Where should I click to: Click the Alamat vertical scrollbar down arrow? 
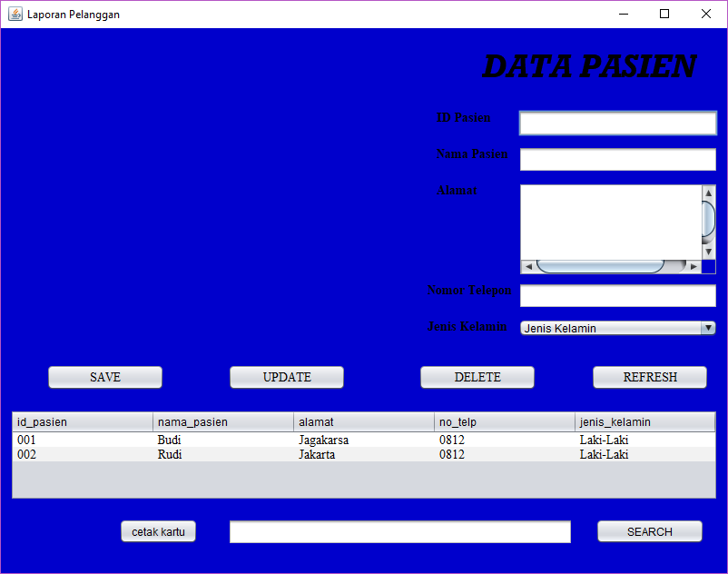coord(709,252)
